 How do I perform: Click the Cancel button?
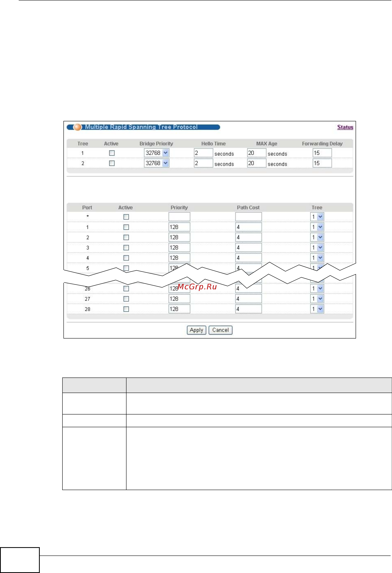tap(220, 330)
